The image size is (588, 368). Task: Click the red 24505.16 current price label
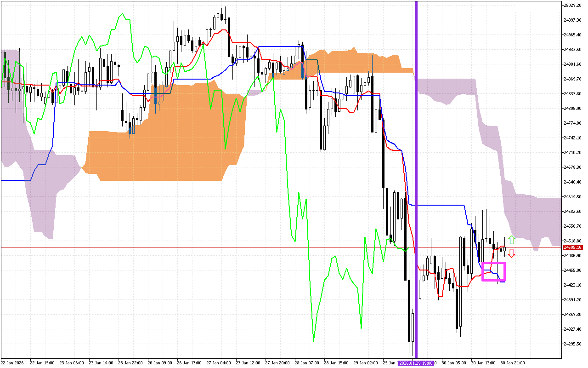(x=572, y=247)
